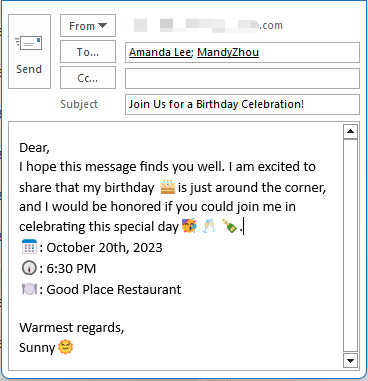
Task: Open the From account dropdown
Action: coord(88,26)
